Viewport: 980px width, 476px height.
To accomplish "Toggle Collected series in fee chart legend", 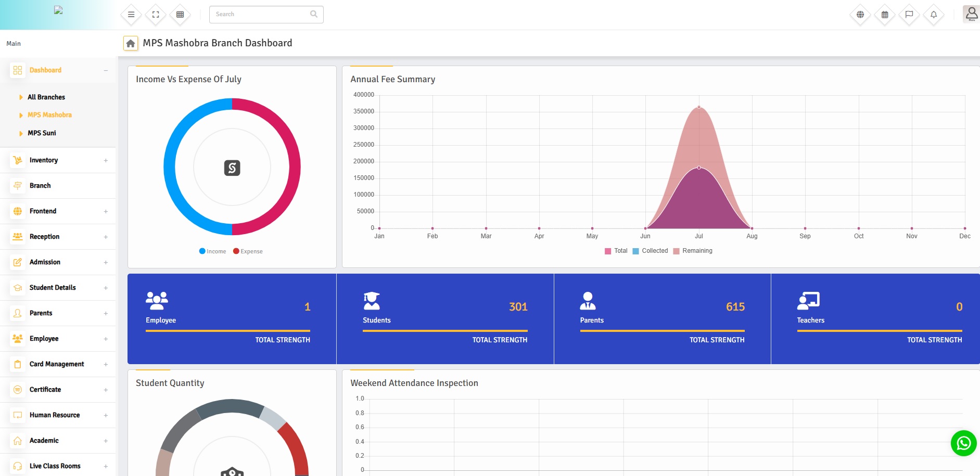I will tap(650, 251).
